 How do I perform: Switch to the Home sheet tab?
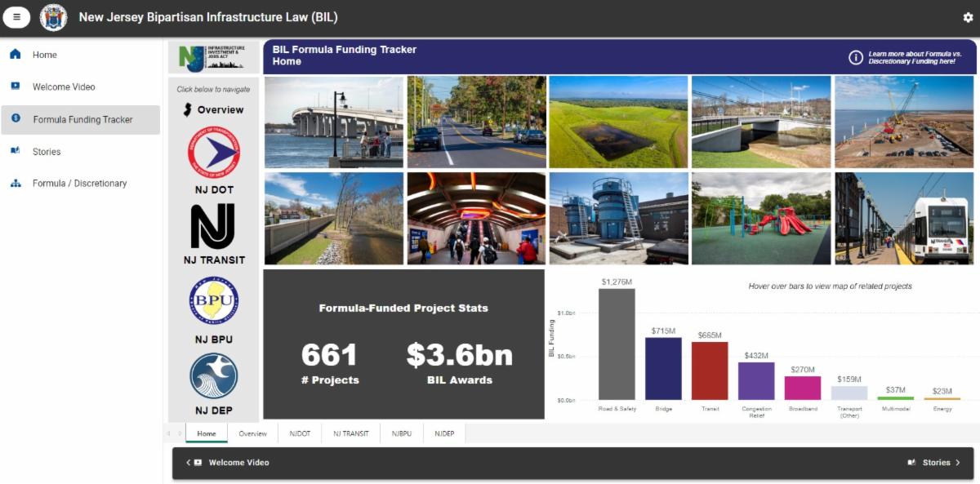[207, 433]
